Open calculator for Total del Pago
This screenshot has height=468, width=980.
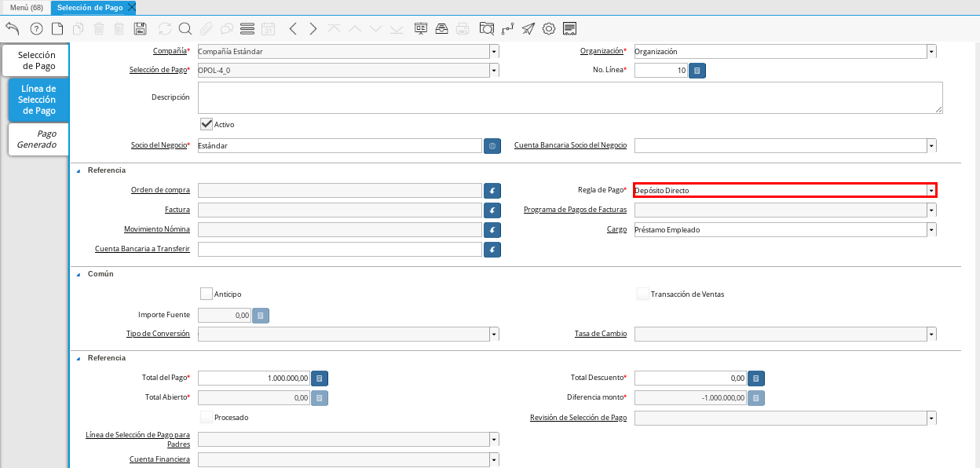pos(320,378)
